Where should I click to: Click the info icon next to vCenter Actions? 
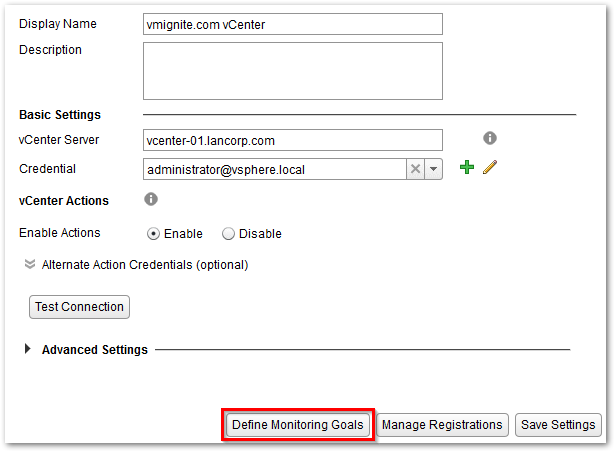point(151,200)
